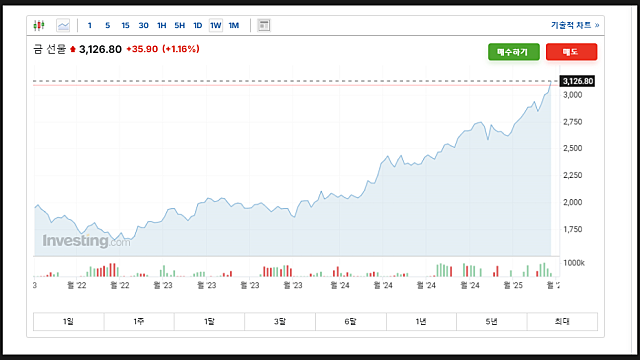Click the bold 3,126.80 price in header
This screenshot has height=360, width=640.
point(100,49)
